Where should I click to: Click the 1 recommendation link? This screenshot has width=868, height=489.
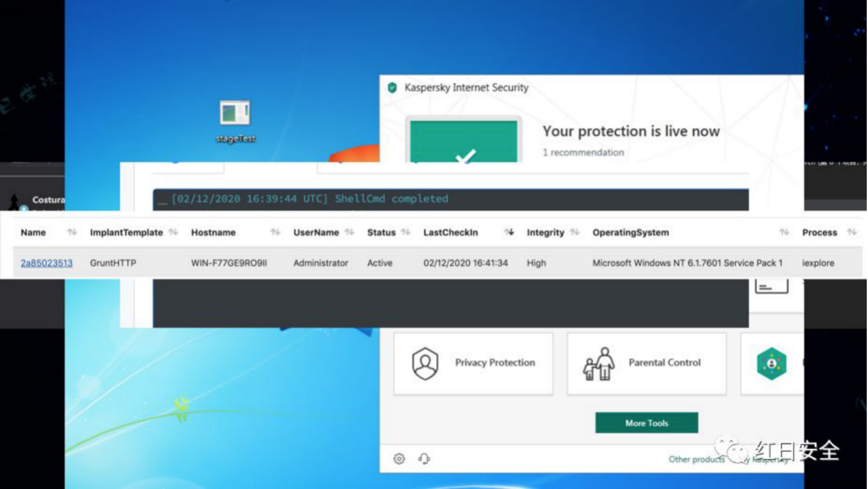pyautogui.click(x=583, y=152)
